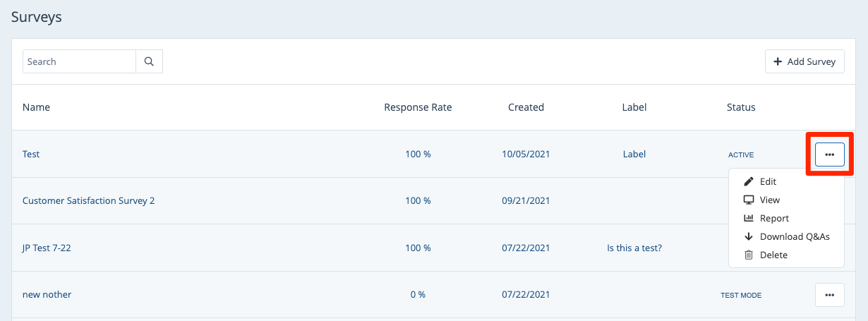Select Download Q&As from the menu
The height and width of the screenshot is (321, 868).
[x=794, y=236]
